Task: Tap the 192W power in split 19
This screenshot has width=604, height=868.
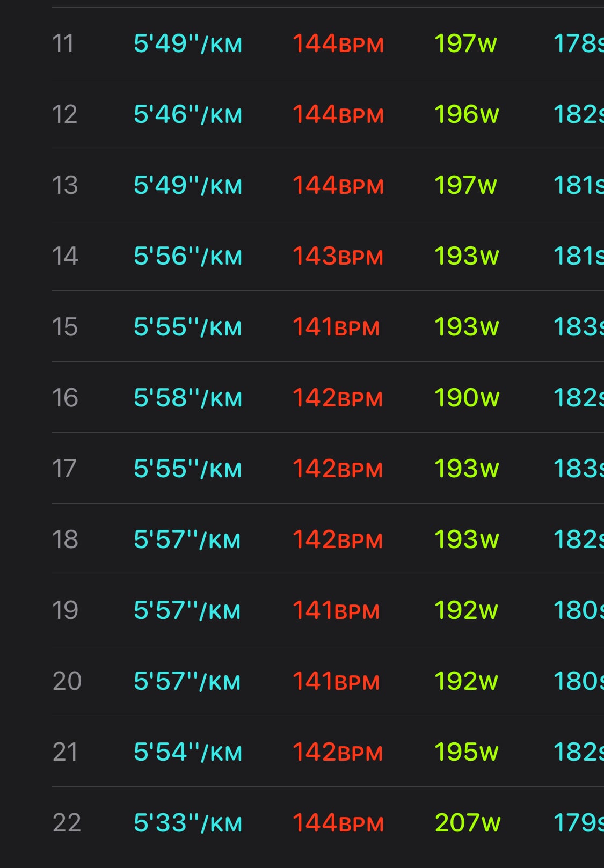Action: pos(466,610)
